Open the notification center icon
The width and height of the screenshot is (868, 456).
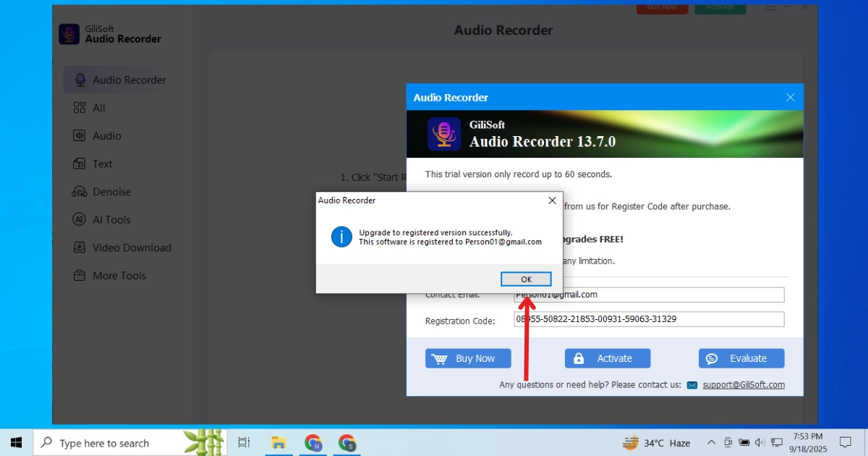[846, 442]
